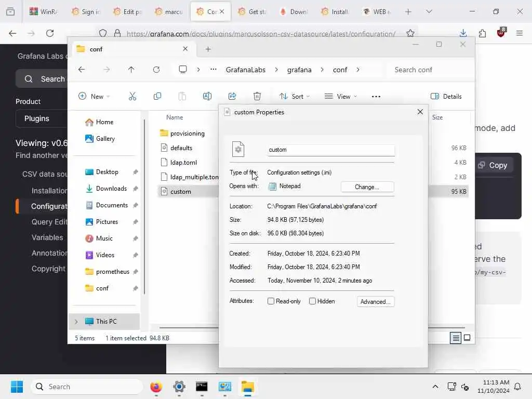The width and height of the screenshot is (532, 399).
Task: Click the Copy icon in Explorer toolbar
Action: 157,96
